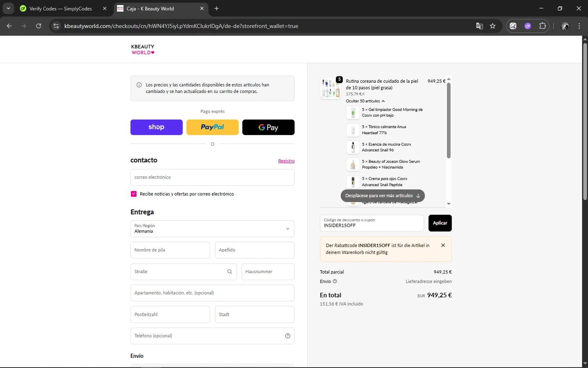Click the KBEAUTY WORLD logo
Screen dimensions: 588x368
click(143, 49)
